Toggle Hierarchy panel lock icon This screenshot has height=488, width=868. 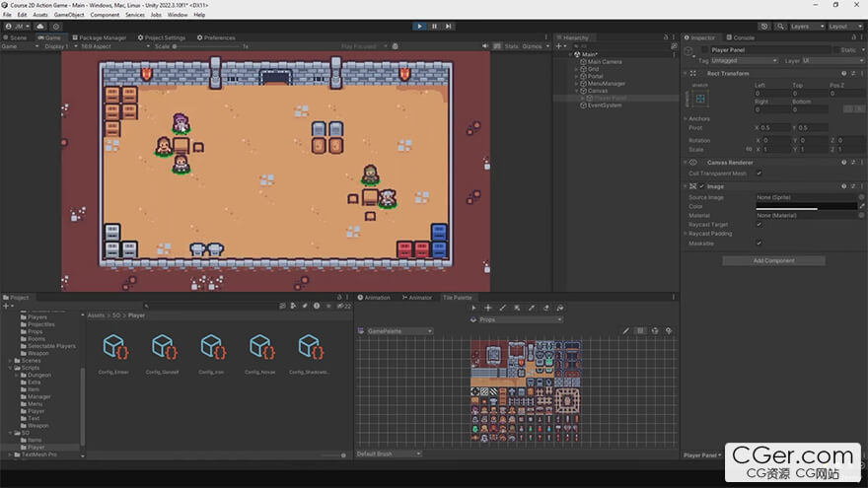666,37
